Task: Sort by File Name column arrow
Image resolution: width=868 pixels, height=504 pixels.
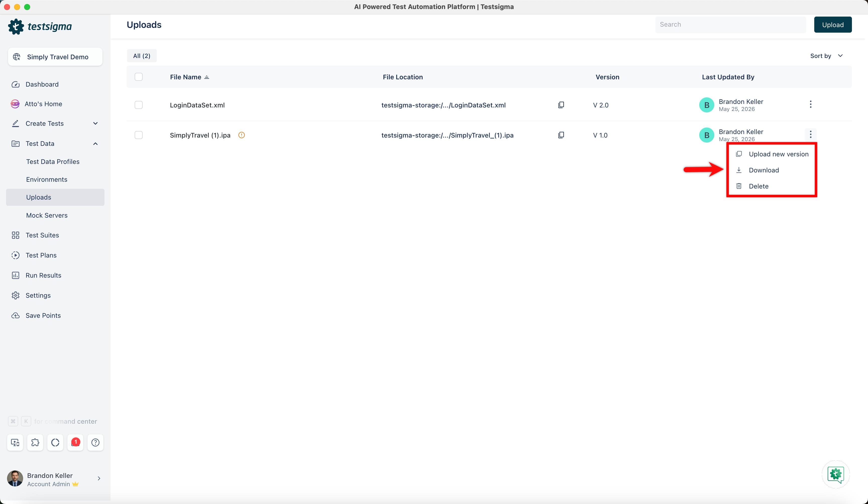Action: pos(207,77)
